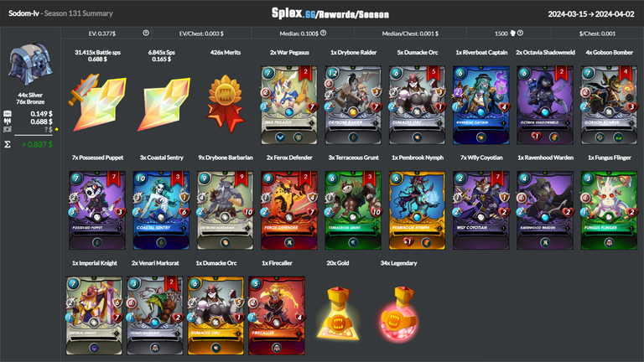
Task: Click the Gold potion flask icon
Action: tap(338, 313)
